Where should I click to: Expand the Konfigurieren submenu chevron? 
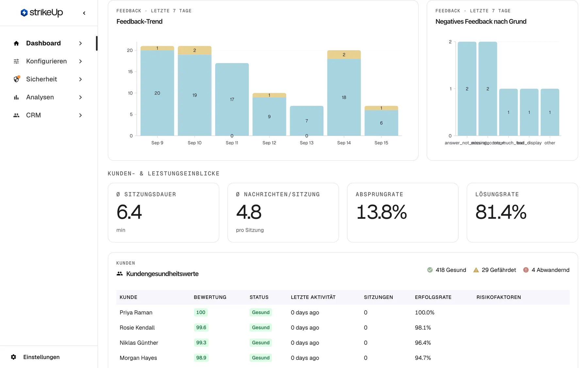click(x=80, y=61)
